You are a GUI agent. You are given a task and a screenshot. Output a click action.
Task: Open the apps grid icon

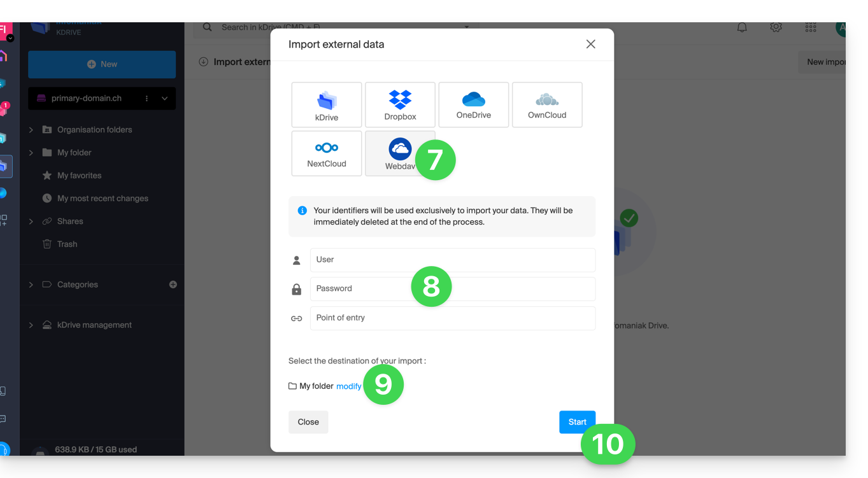(x=810, y=27)
